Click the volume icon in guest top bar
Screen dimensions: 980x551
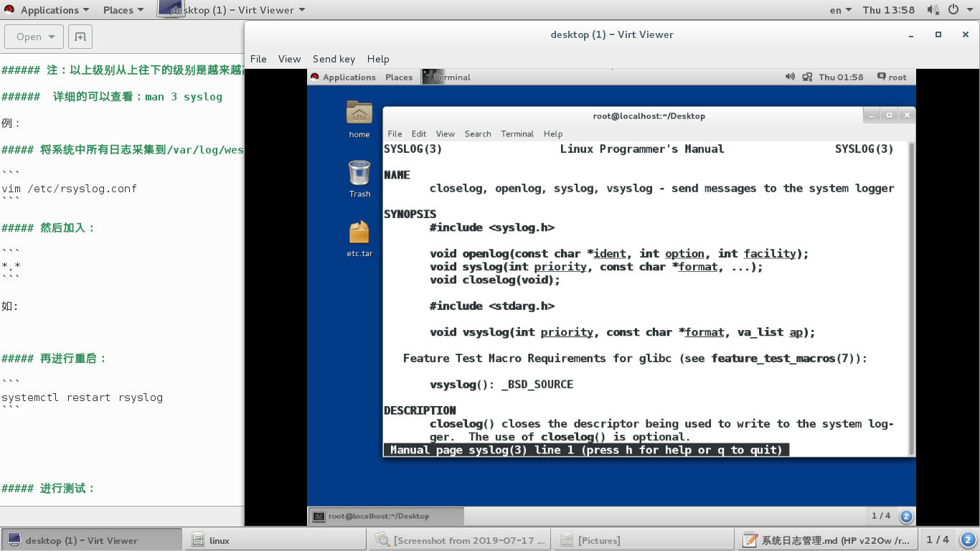tap(791, 77)
